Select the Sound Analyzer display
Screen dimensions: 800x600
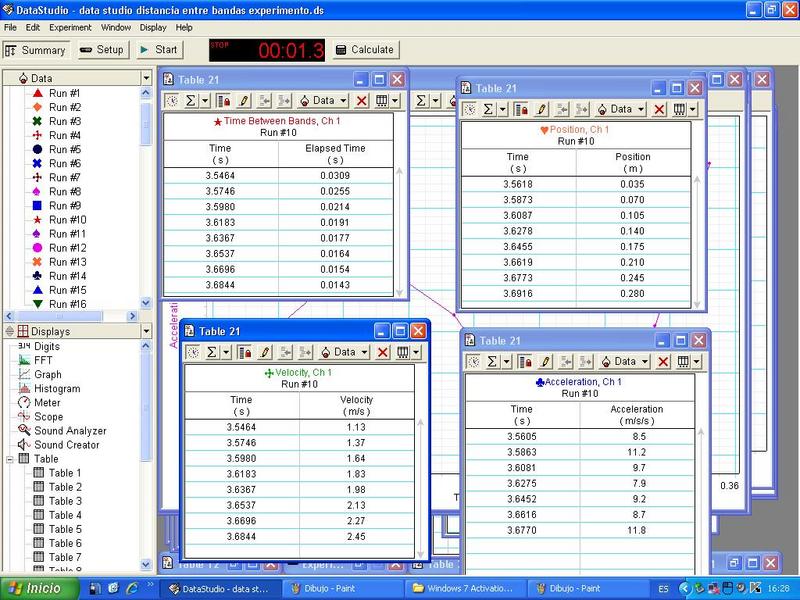tap(70, 431)
